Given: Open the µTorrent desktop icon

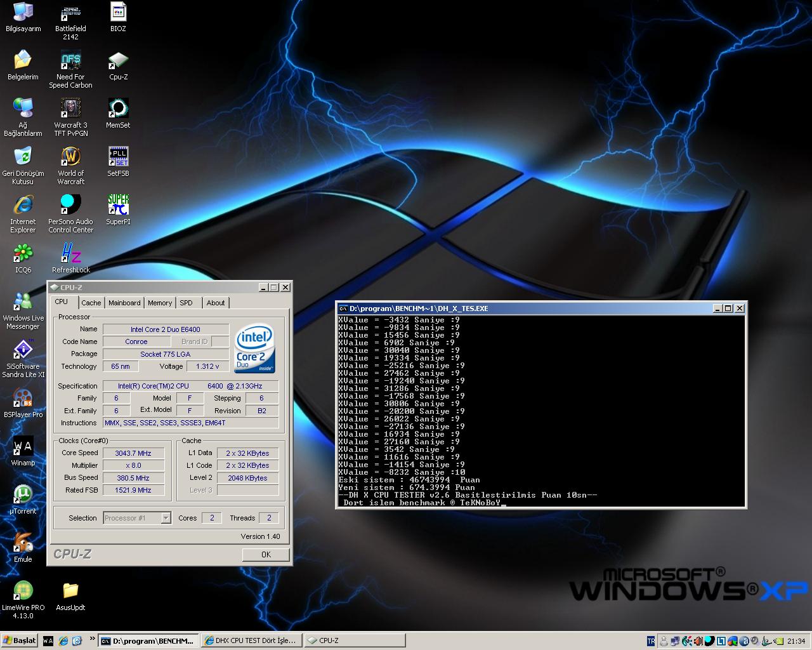Looking at the screenshot, I should click(23, 500).
